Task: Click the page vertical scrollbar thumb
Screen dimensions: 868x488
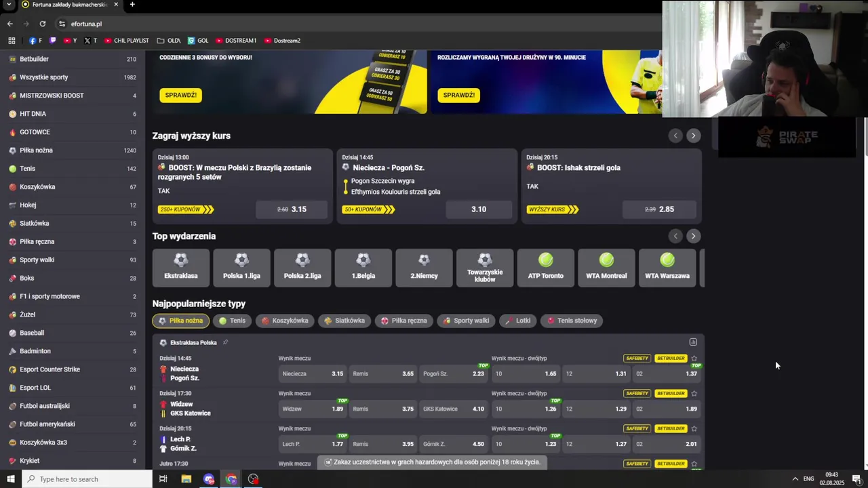Action: pos(865,136)
